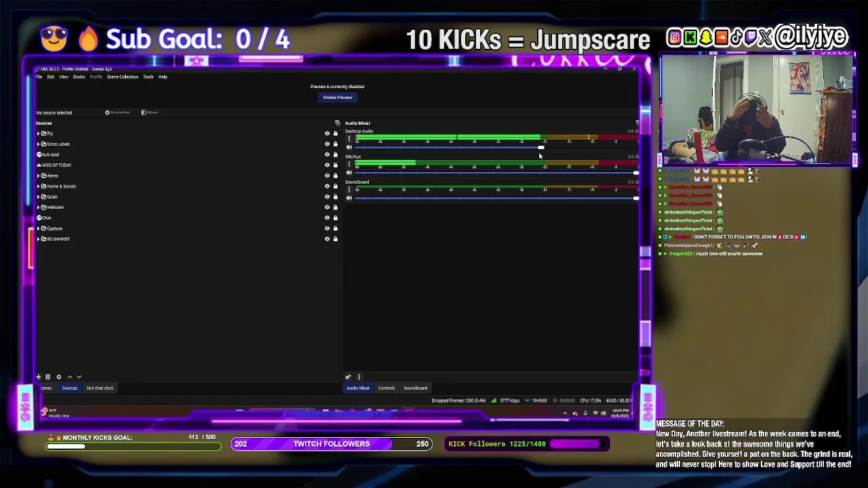
Task: Move source down with arrow icon
Action: (79, 377)
